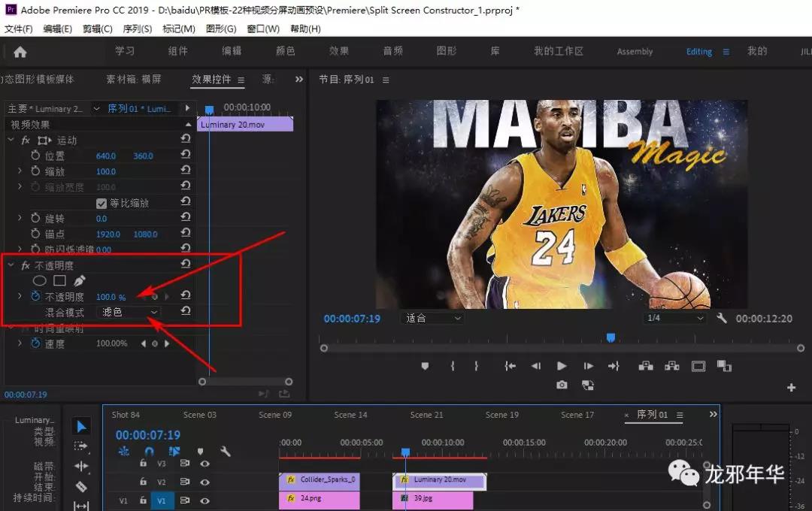Click the opacity value 100.0 %

111,297
